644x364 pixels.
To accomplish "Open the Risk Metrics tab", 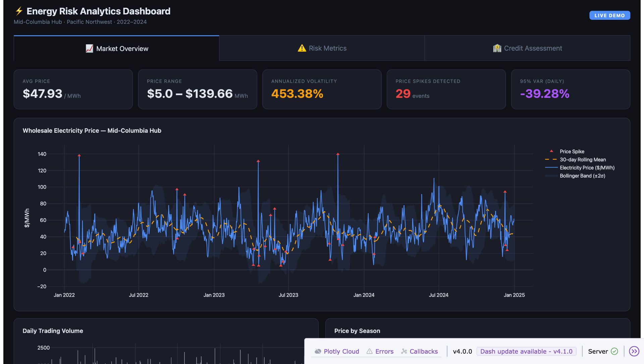I will [322, 48].
